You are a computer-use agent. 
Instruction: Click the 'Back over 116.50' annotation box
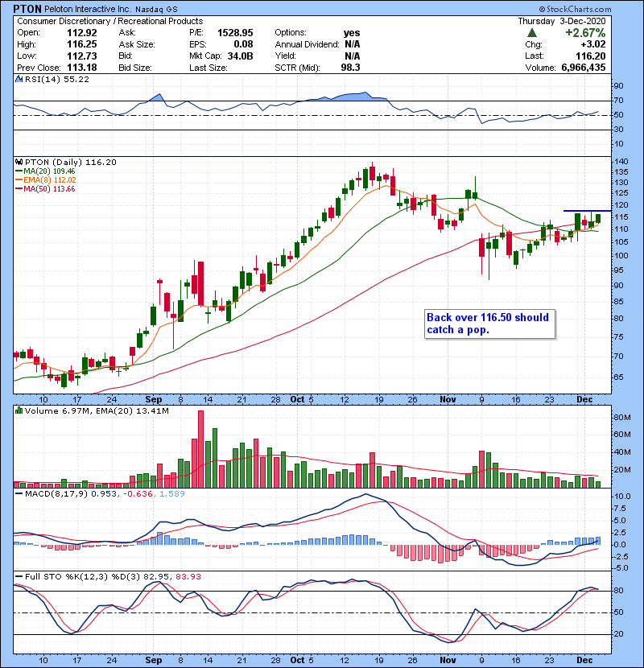pyautogui.click(x=489, y=324)
